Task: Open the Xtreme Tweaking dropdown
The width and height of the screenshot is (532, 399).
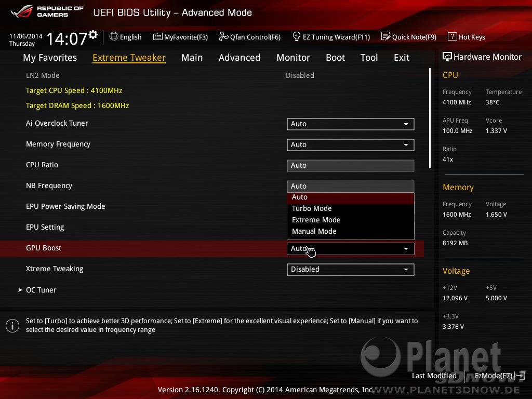Action: (351, 270)
